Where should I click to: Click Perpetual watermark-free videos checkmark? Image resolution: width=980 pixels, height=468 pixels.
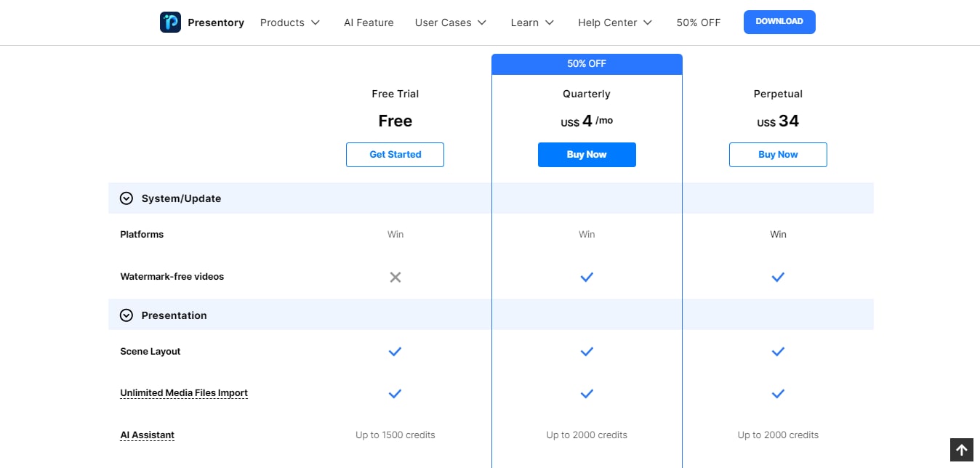point(778,277)
